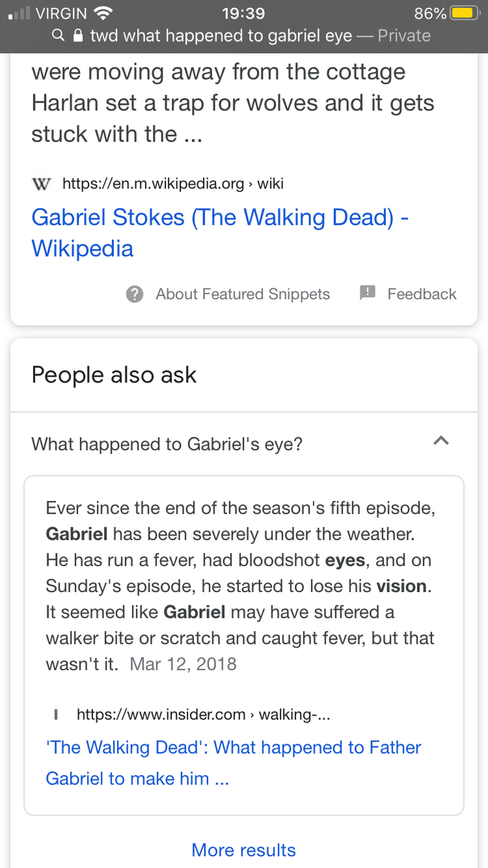Click the www.insider.com URL breadcrumb
488x868 pixels.
pyautogui.click(x=204, y=714)
